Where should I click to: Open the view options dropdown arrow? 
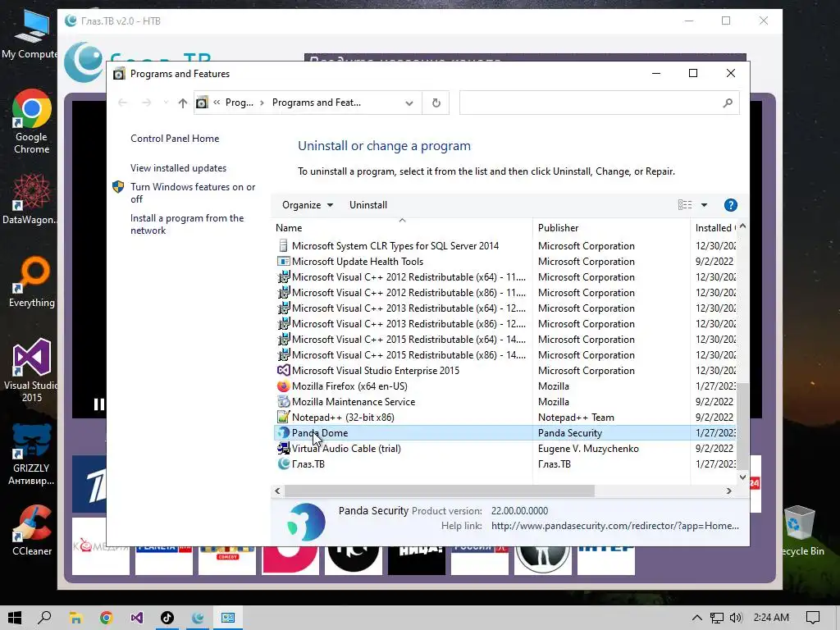(x=704, y=205)
